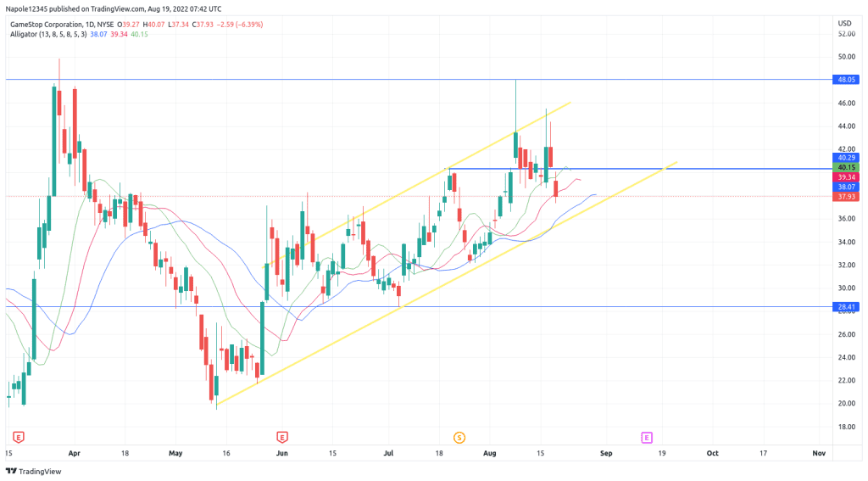
Task: Click the TradingView logo
Action: pyautogui.click(x=34, y=471)
